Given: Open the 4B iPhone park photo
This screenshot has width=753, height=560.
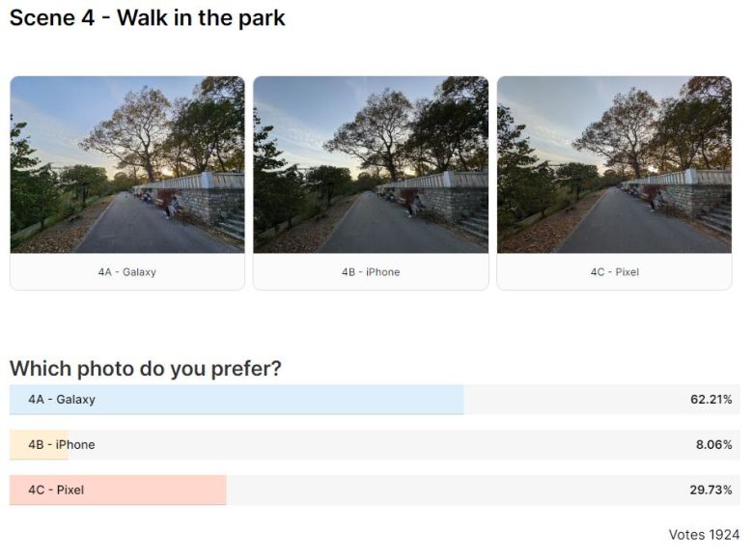Looking at the screenshot, I should pyautogui.click(x=371, y=164).
